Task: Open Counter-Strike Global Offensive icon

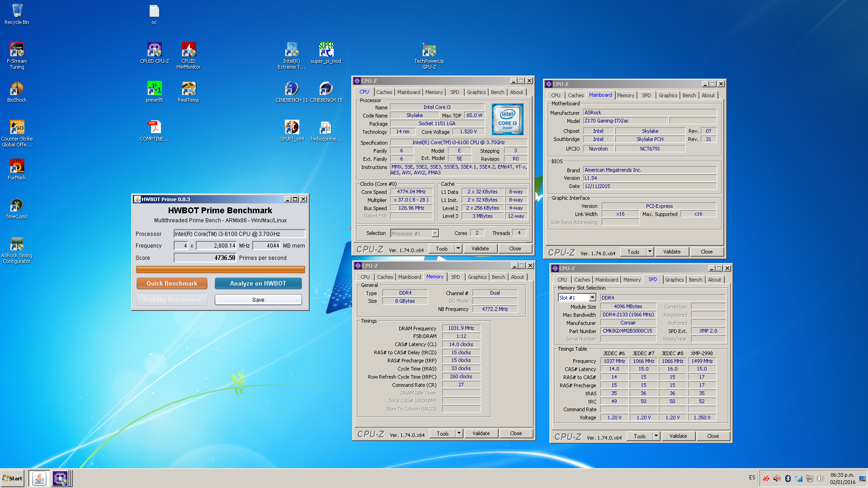Action: click(17, 133)
